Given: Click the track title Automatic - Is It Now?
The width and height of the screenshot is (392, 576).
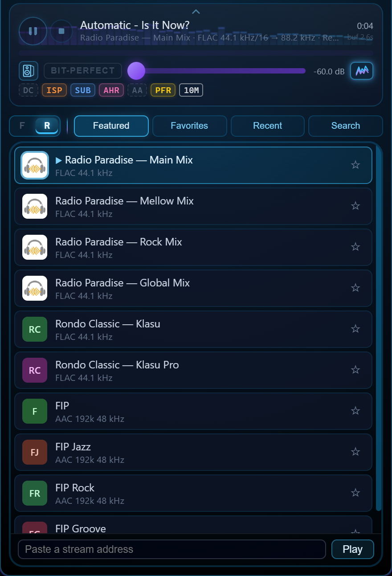Looking at the screenshot, I should pyautogui.click(x=135, y=25).
